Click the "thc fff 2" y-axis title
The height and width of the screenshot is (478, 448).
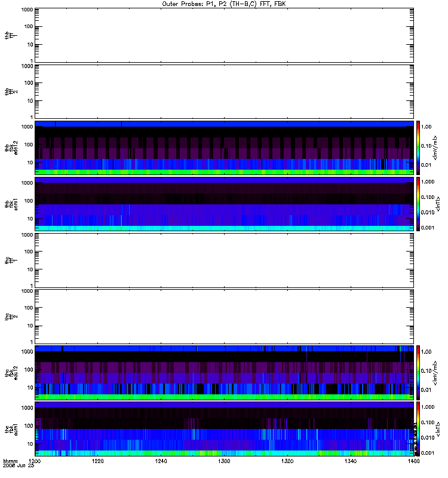[11, 317]
